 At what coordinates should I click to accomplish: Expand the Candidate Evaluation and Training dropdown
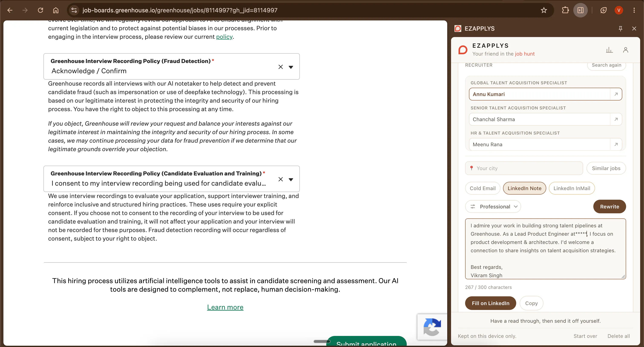[291, 179]
